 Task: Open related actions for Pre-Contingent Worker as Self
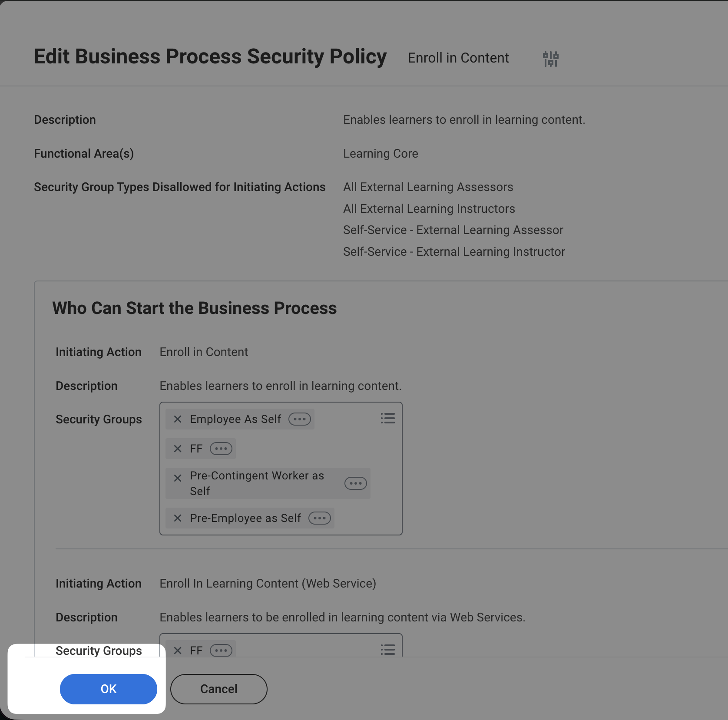point(355,483)
